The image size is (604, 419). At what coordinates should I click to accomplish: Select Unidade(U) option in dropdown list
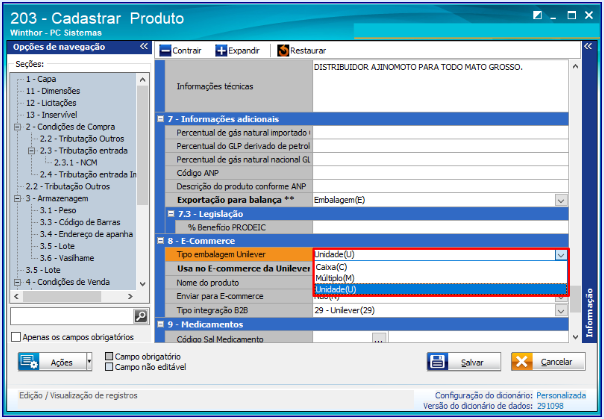441,289
